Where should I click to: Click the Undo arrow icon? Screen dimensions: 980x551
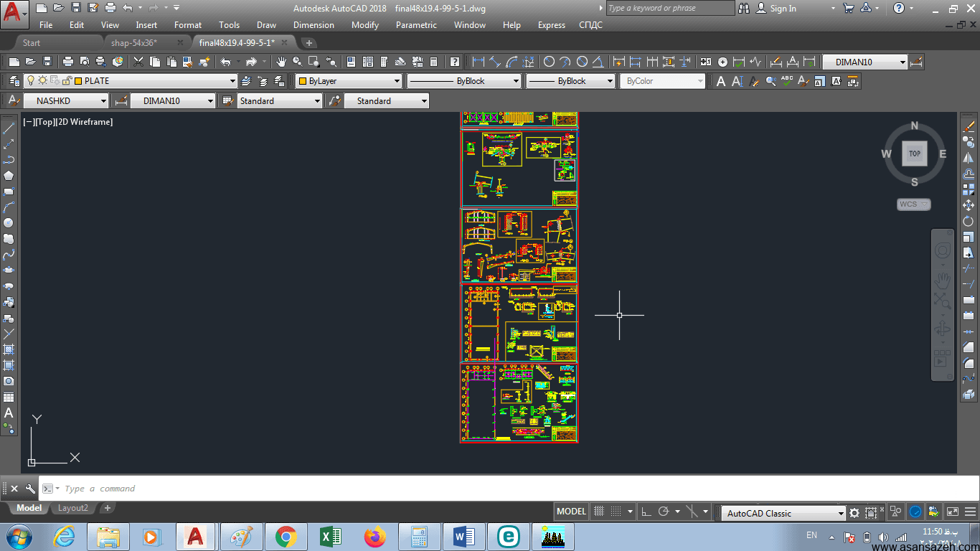pos(225,62)
